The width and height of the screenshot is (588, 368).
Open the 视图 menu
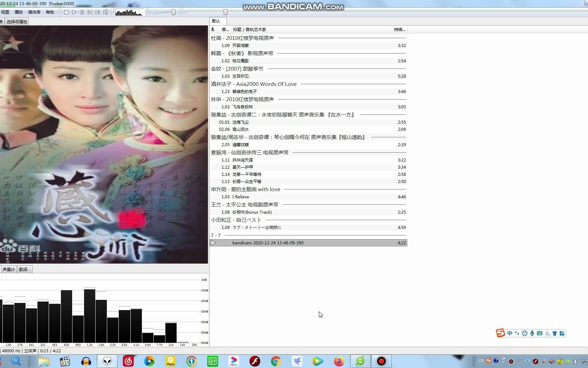tap(5, 12)
